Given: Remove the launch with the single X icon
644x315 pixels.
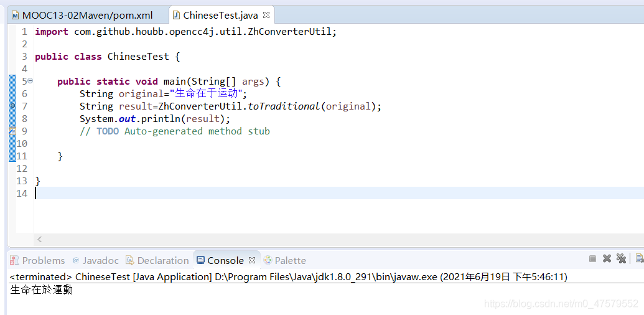Looking at the screenshot, I should click(607, 258).
